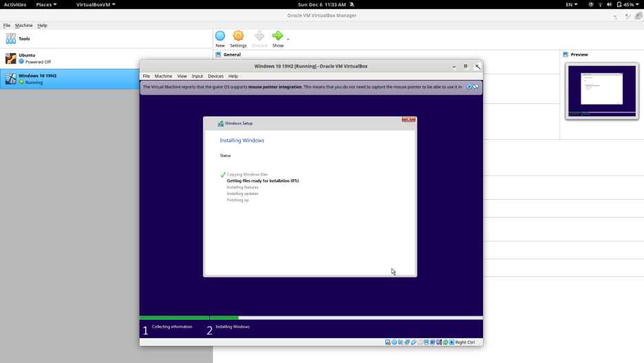Viewport: 644px width, 363px height.
Task: Open VirtualBoxVM app menu in top bar
Action: point(96,5)
